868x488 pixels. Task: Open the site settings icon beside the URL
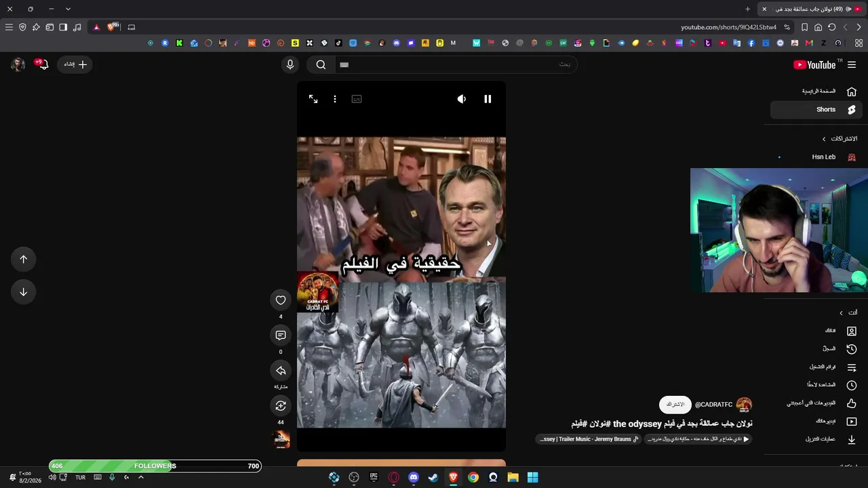tap(787, 27)
